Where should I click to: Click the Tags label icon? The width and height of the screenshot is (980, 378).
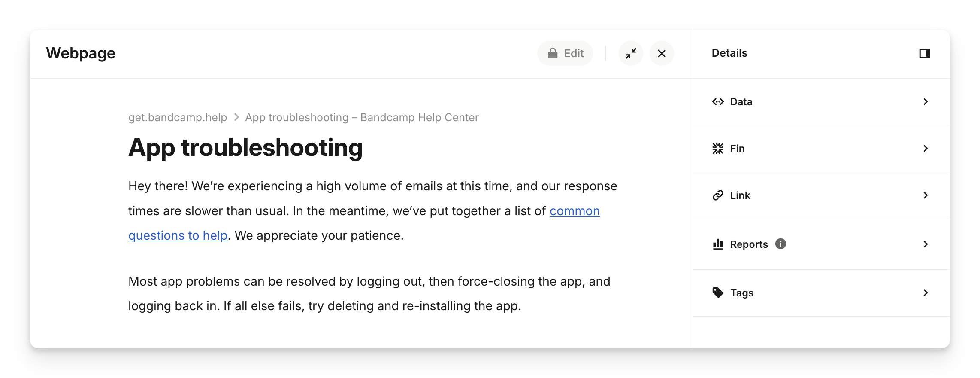click(x=718, y=293)
